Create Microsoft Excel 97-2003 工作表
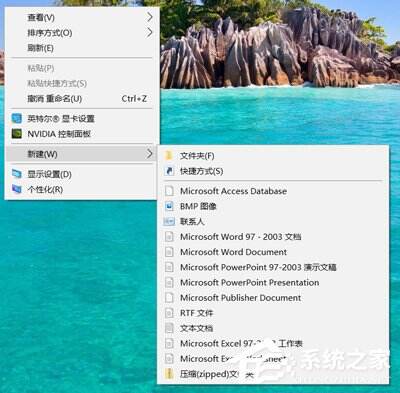Screen dimensions: 400x393 (x=273, y=344)
